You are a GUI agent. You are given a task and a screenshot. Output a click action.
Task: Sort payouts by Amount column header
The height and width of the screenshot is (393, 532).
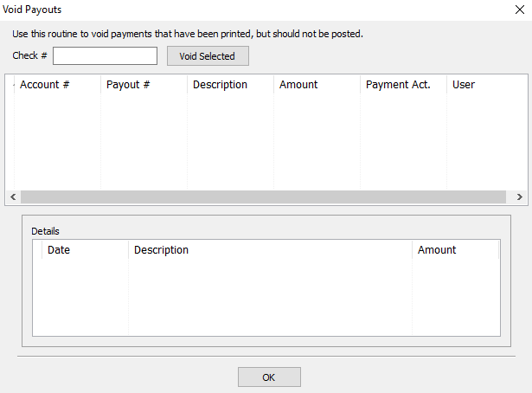point(317,85)
